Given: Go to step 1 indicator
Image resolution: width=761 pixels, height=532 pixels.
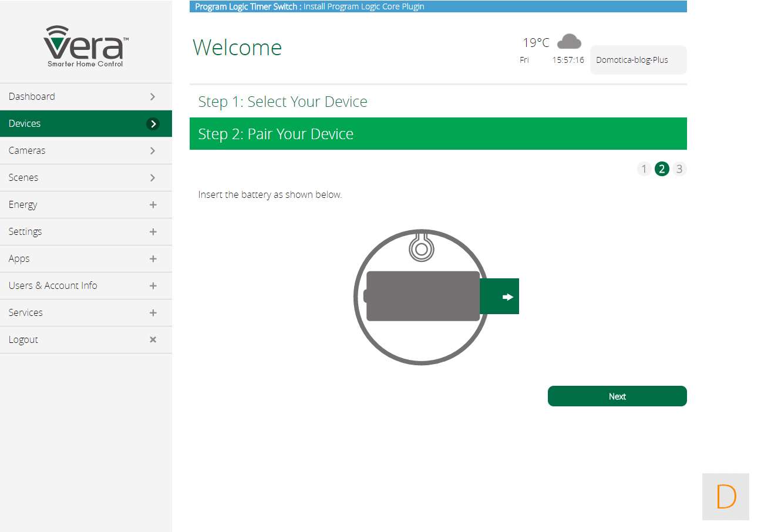Looking at the screenshot, I should coord(644,169).
